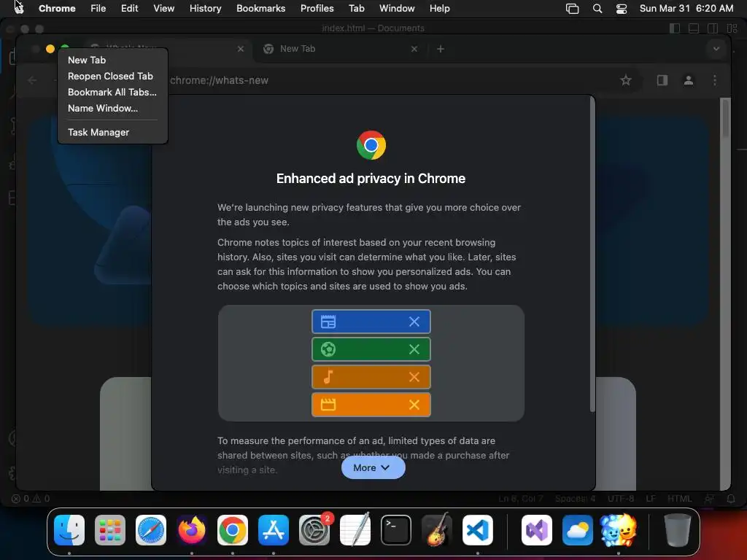Open VS Code customize layout icon
Viewport: 747px width, 560px height.
pos(732,28)
